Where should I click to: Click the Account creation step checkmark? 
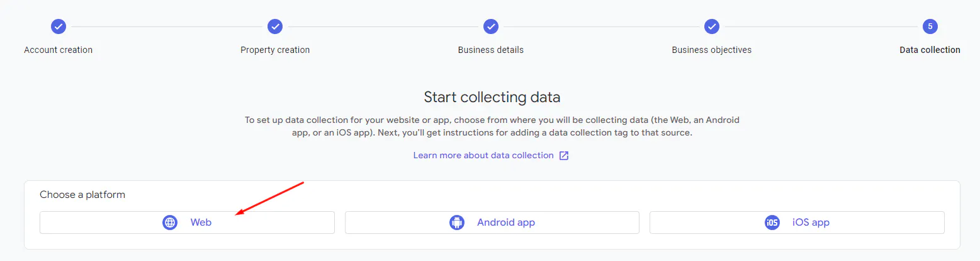coord(59,26)
